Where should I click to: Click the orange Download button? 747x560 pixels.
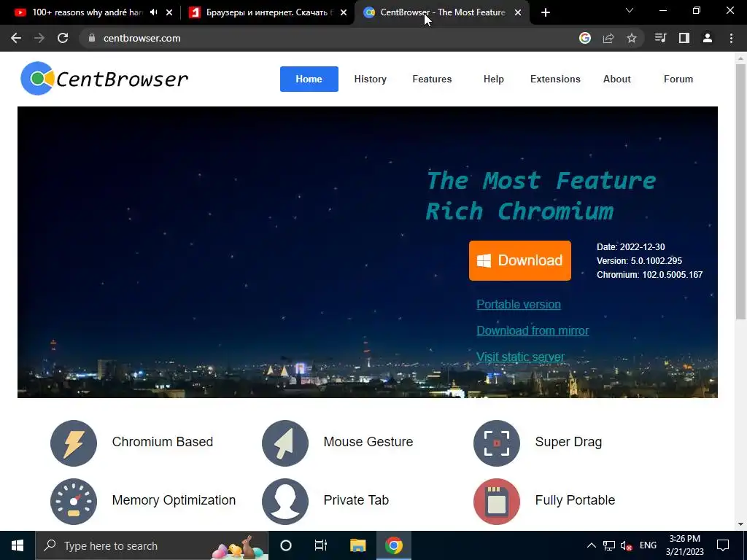(x=519, y=260)
